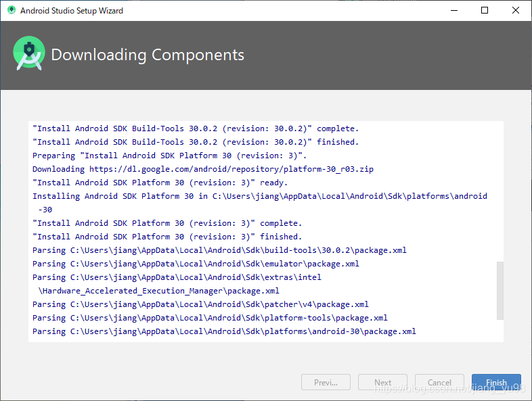
Task: Minimize the Setup Wizard window
Action: (x=454, y=11)
